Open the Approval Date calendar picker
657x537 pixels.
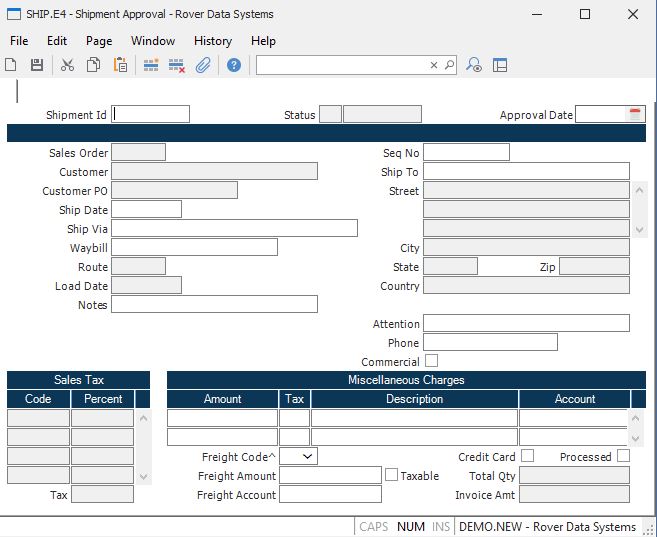click(634, 114)
